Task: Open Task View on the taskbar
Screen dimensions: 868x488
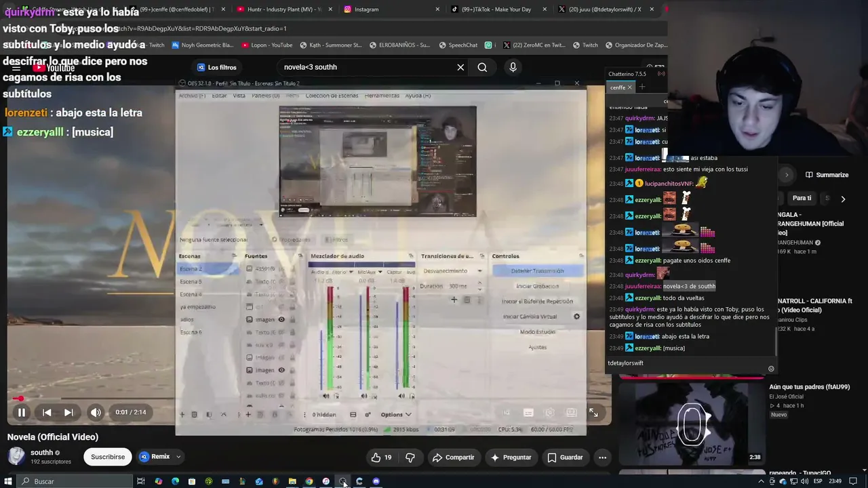Action: click(141, 481)
